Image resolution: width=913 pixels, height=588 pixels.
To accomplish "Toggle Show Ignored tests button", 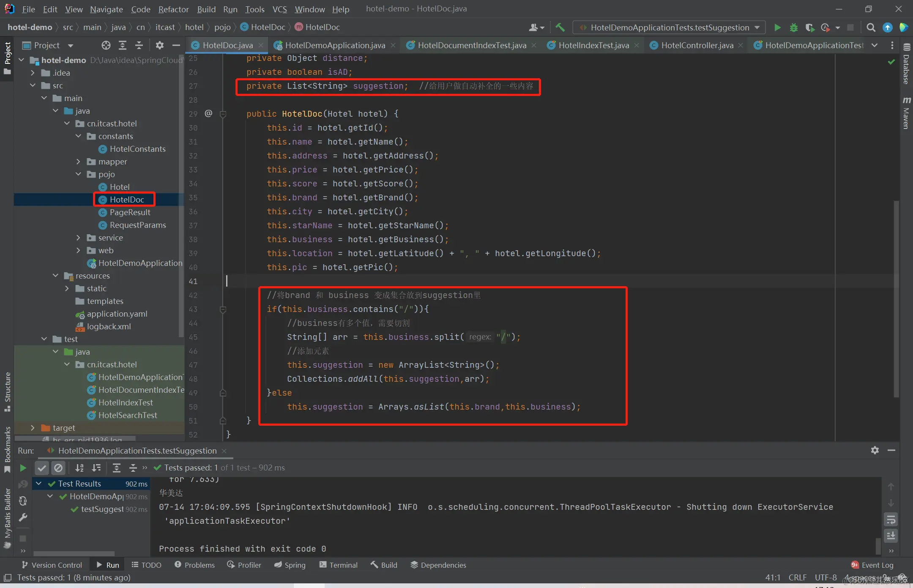I will pyautogui.click(x=58, y=468).
